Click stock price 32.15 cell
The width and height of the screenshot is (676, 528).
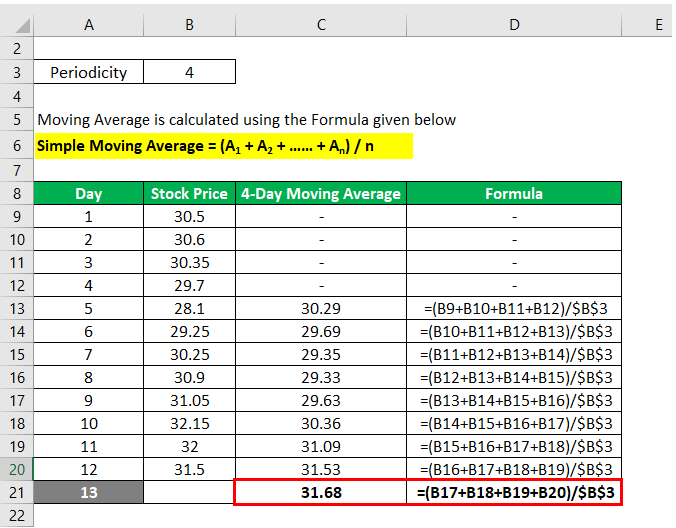coord(189,423)
